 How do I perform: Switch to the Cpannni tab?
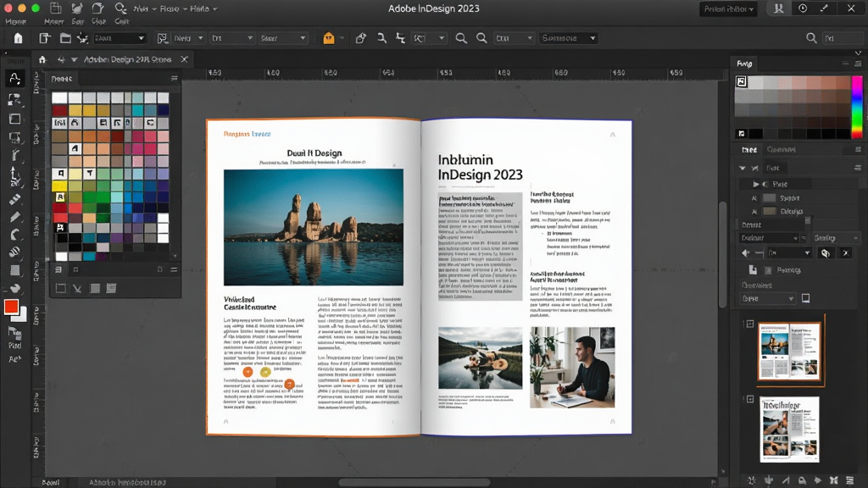781,149
